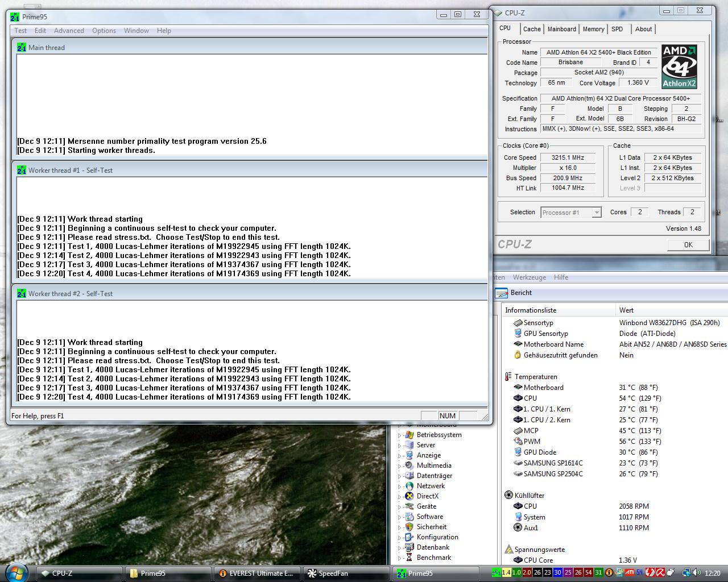Click the EVEREST info tray icon
This screenshot has height=582, width=728.
[x=609, y=573]
